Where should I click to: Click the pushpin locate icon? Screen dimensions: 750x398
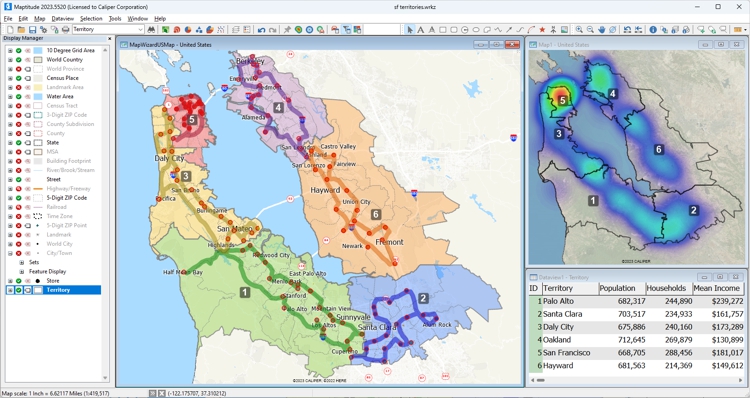click(287, 30)
